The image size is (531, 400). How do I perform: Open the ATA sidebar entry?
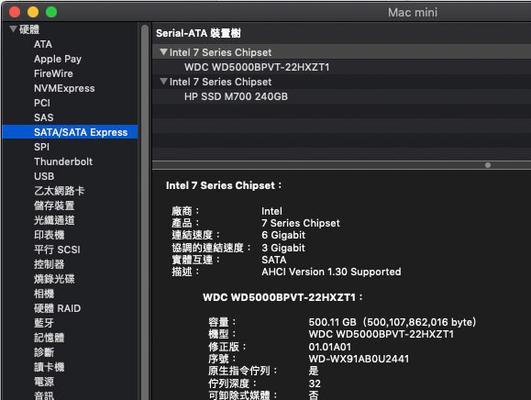pos(43,44)
